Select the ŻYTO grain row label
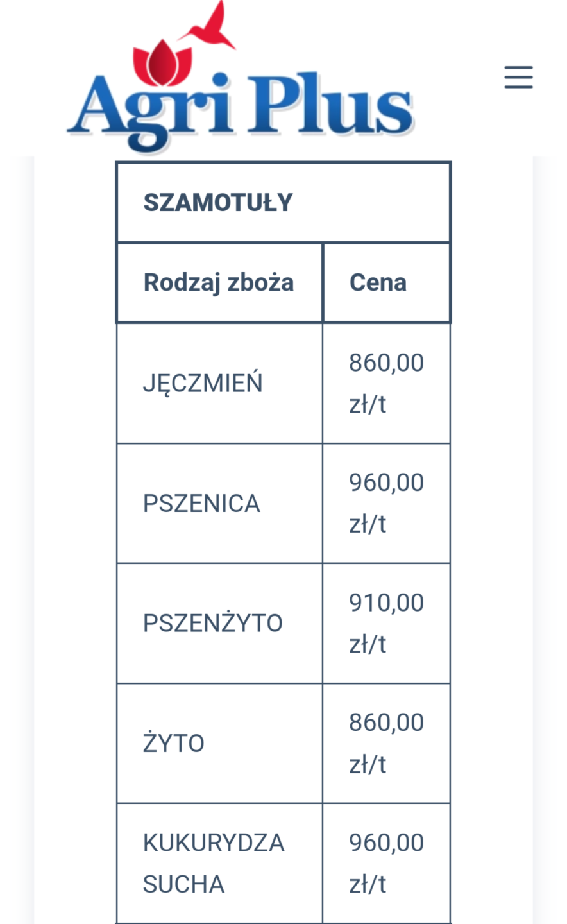 (x=173, y=743)
